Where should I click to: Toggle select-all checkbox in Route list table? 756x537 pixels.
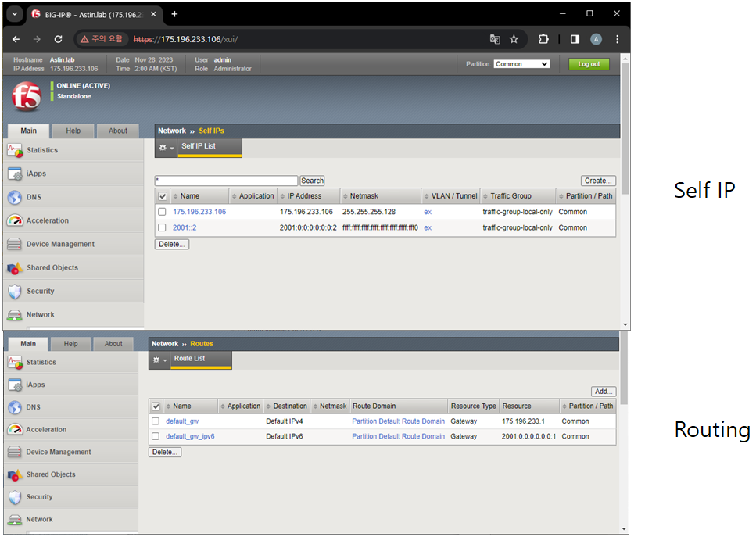click(156, 406)
